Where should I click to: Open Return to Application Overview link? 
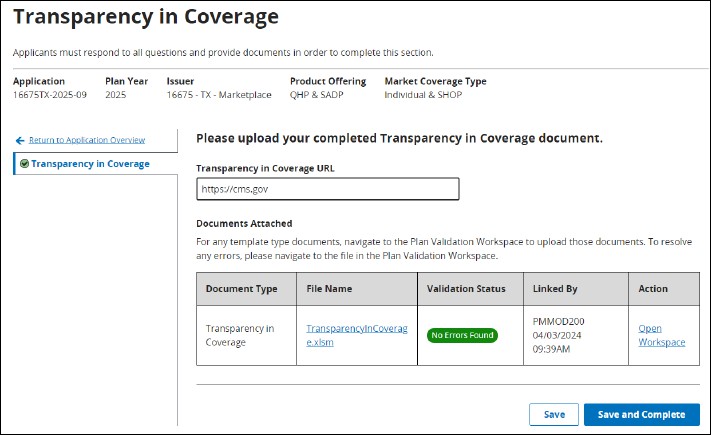coord(87,140)
